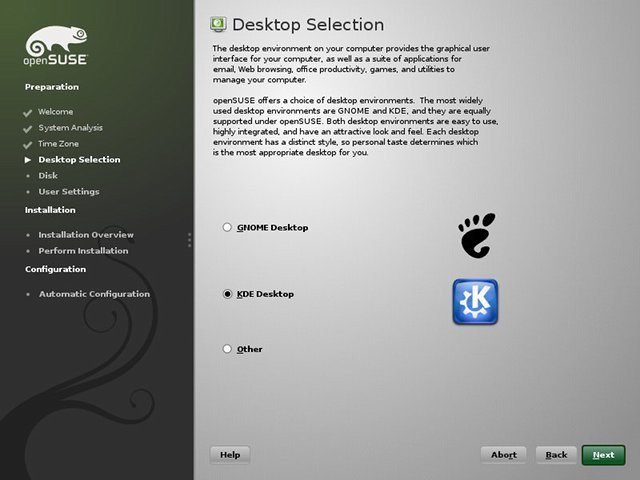Click the GNOME Desktop label text
This screenshot has height=480, width=640.
[273, 228]
